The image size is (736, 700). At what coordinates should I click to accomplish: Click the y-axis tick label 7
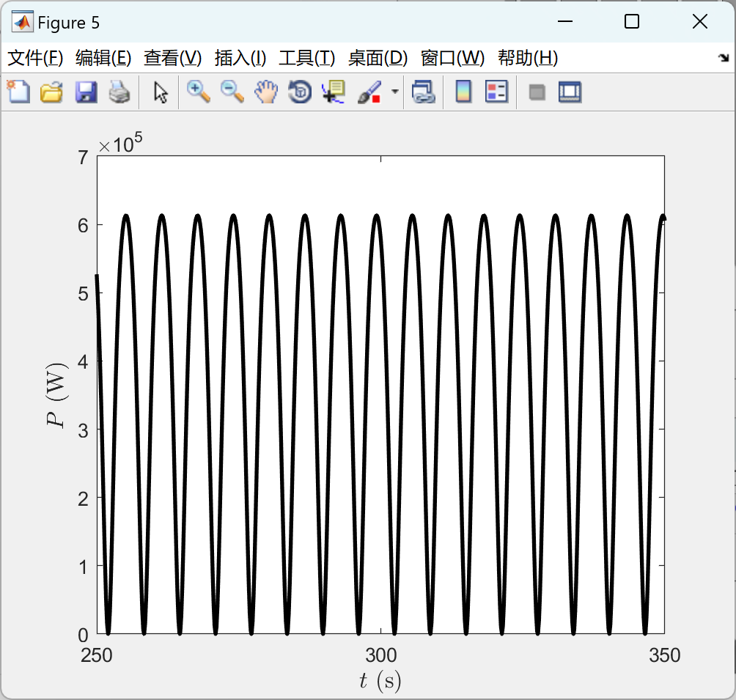click(x=83, y=158)
